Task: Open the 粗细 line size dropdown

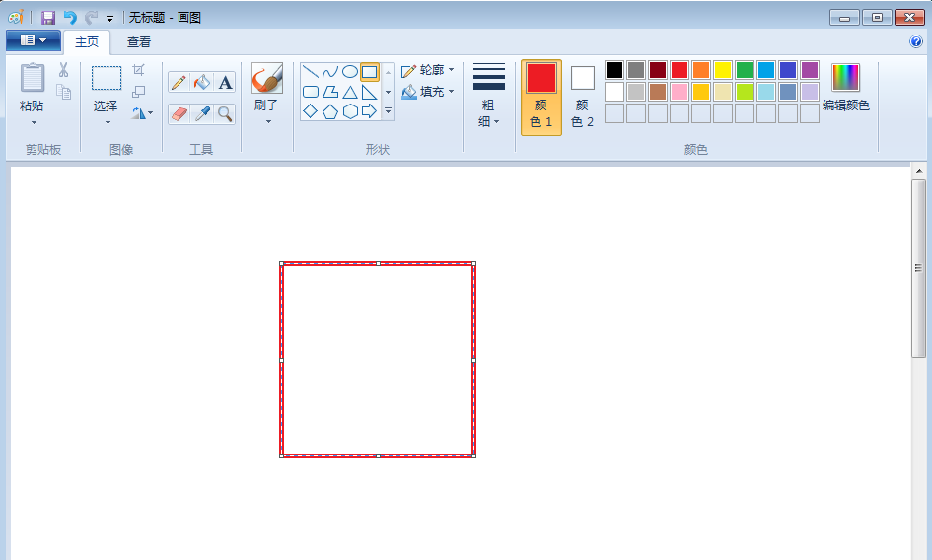Action: point(488,95)
